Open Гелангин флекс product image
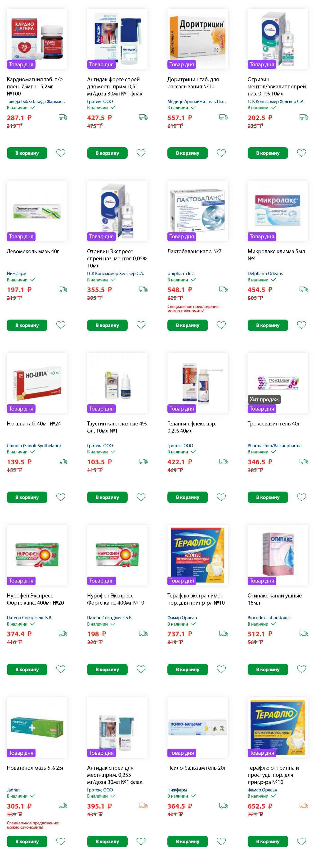The width and height of the screenshot is (318, 868). coord(197,383)
